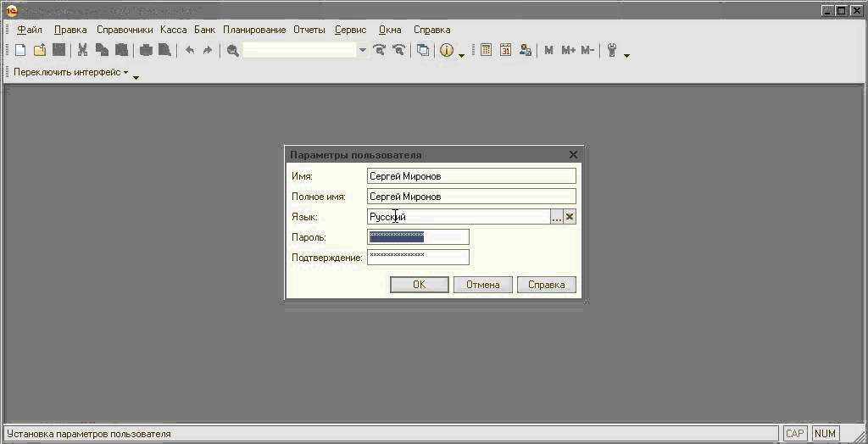This screenshot has width=868, height=444.
Task: Click the M memory button
Action: [x=548, y=50]
